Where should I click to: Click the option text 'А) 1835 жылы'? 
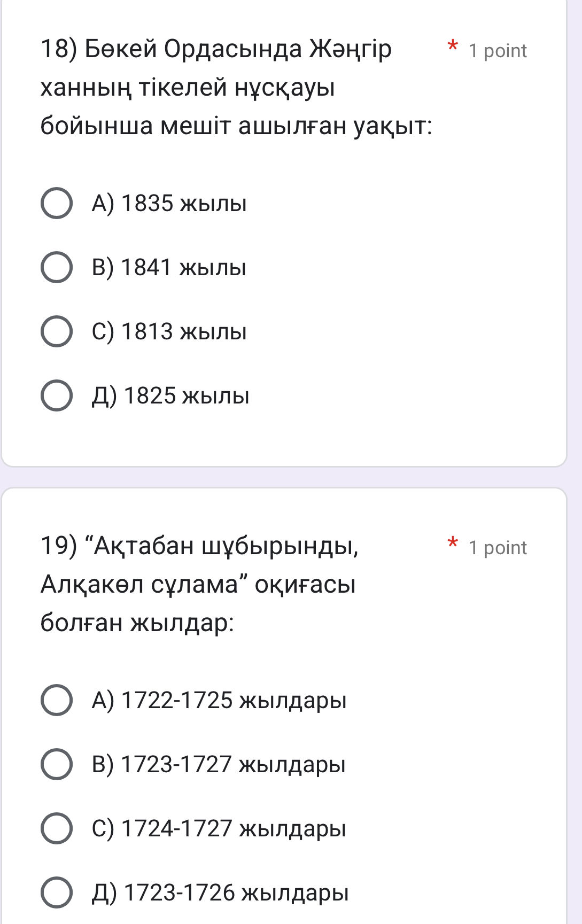169,204
